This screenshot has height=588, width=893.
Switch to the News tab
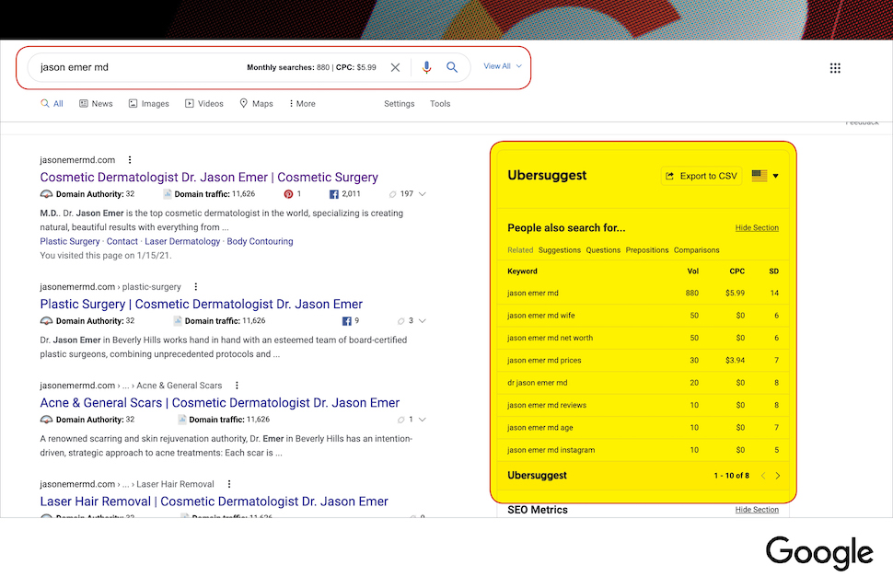[x=96, y=104]
